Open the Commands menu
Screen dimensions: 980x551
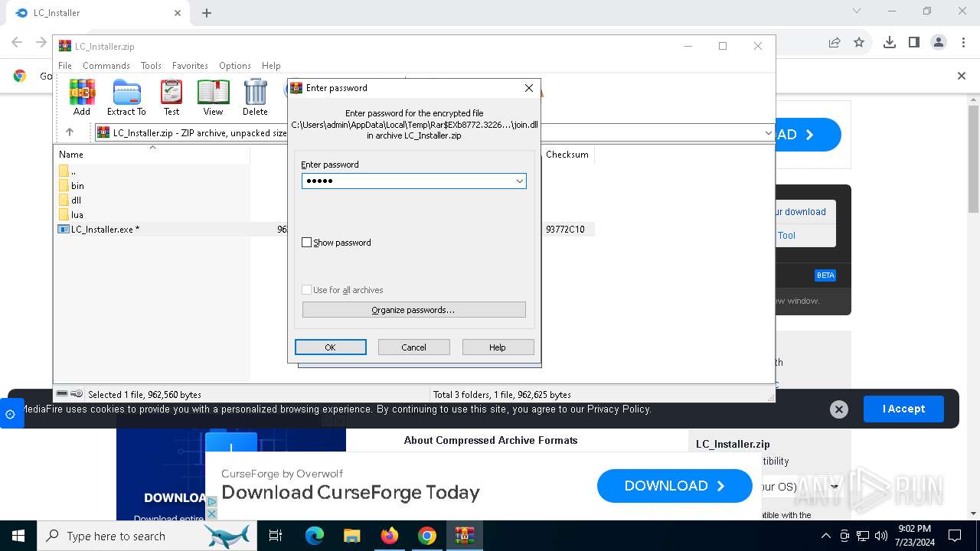pos(106,66)
